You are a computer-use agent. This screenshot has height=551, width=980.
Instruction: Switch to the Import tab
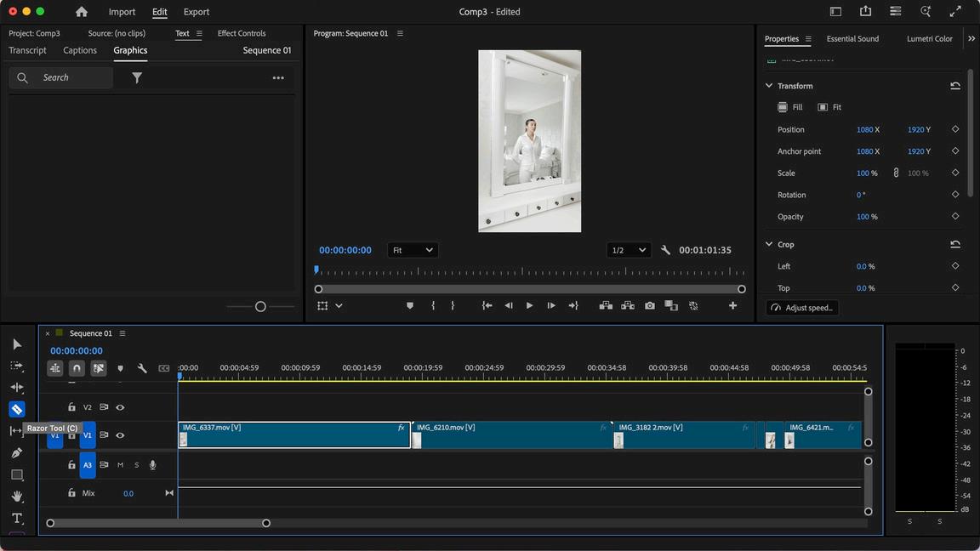coord(122,12)
